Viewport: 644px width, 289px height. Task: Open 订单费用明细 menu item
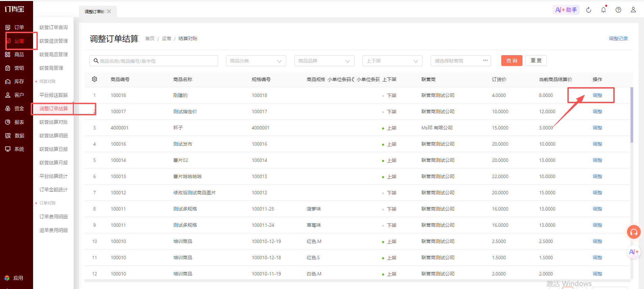click(54, 217)
